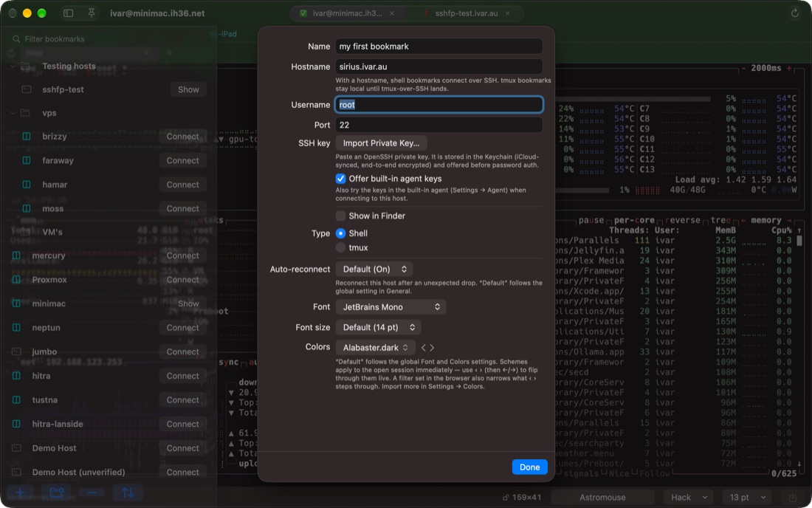Select the Shell type radio button
812x508 pixels.
[x=340, y=233]
